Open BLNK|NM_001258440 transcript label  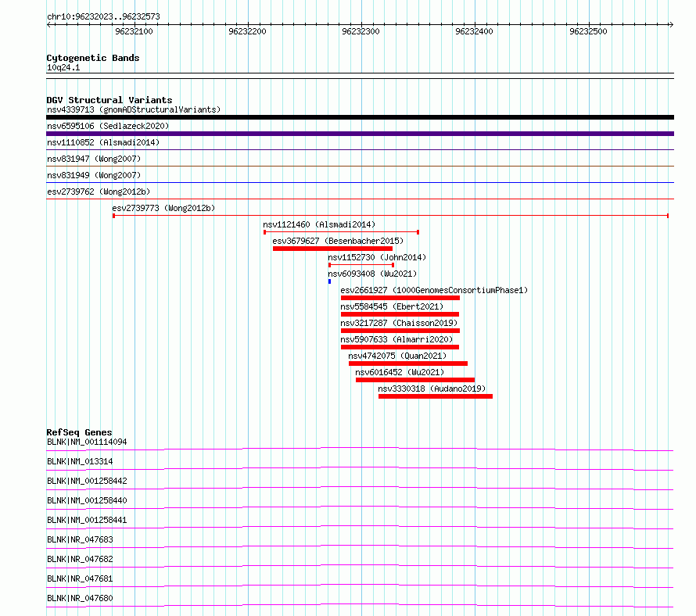[87, 500]
